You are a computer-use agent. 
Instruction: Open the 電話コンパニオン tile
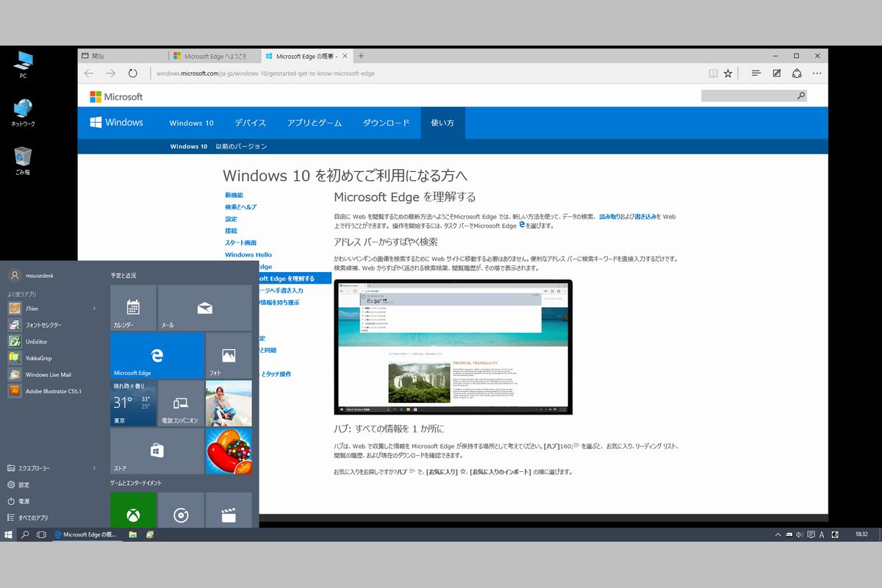pos(181,404)
